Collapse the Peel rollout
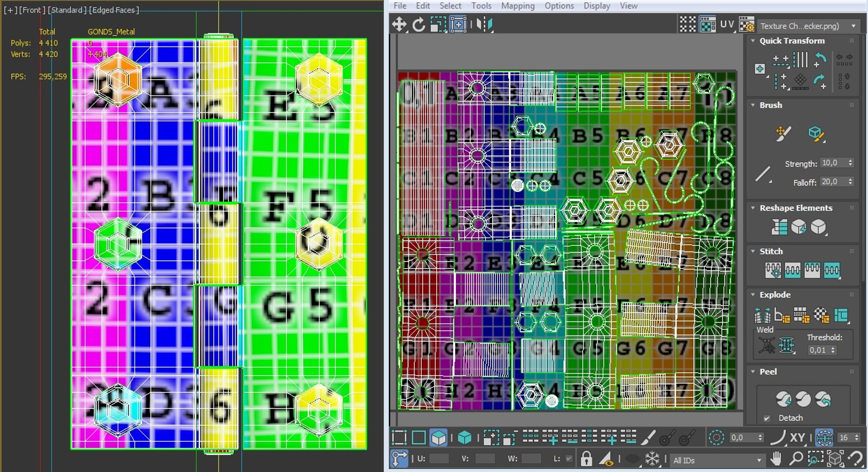The width and height of the screenshot is (868, 472). [753, 372]
